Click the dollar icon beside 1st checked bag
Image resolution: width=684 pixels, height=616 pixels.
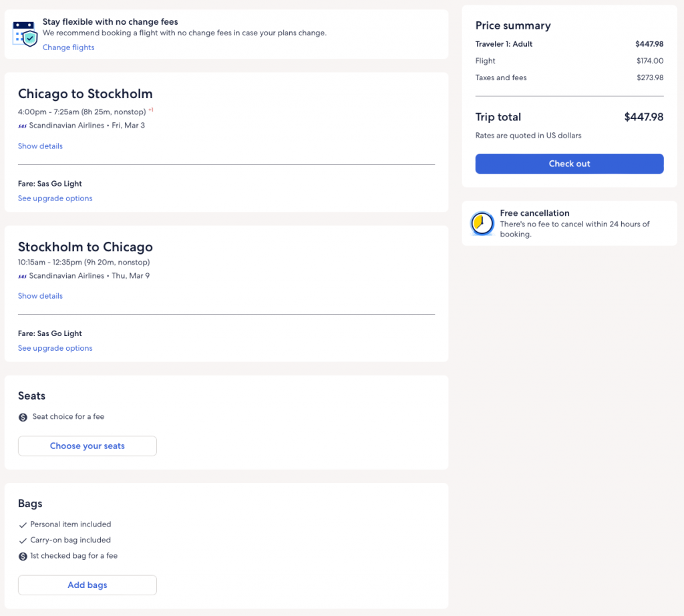(x=23, y=556)
